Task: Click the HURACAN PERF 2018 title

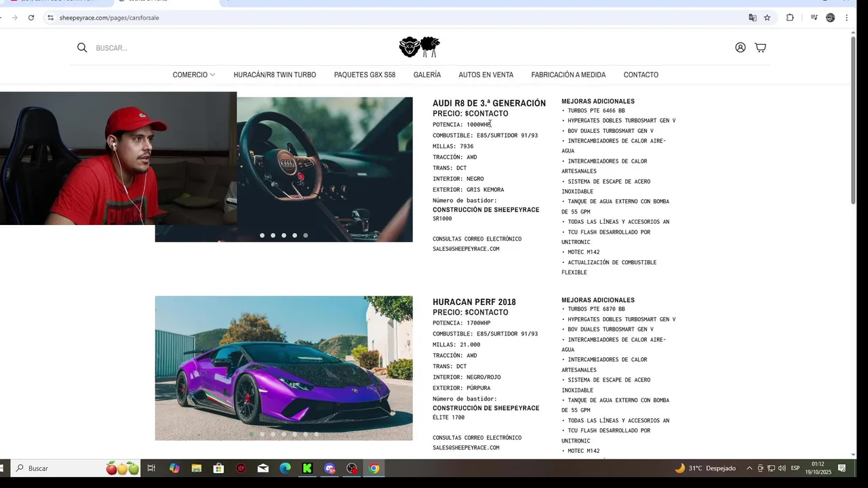Action: [474, 302]
